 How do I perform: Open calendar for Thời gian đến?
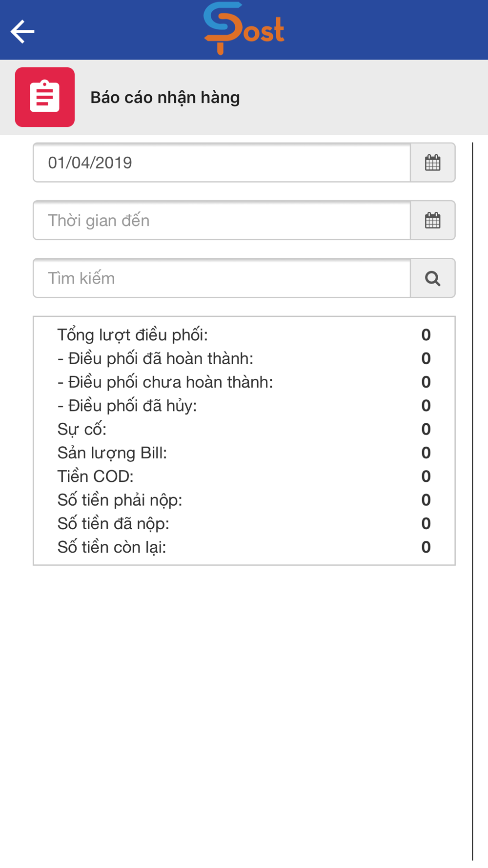click(x=433, y=220)
